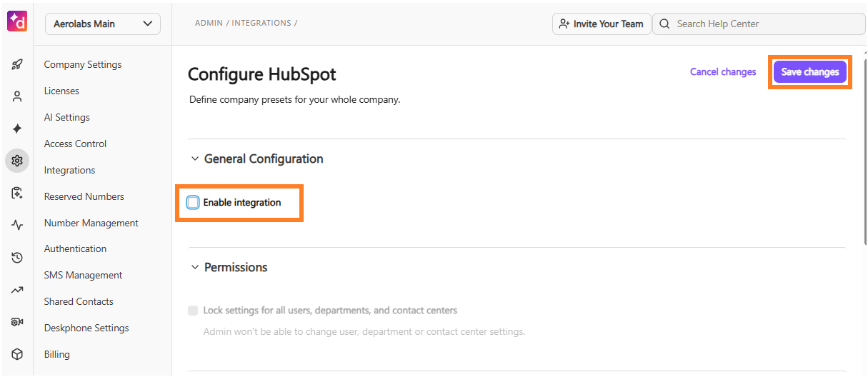Open the activity pulse icon in sidebar
This screenshot has height=377, width=868.
pyautogui.click(x=17, y=225)
